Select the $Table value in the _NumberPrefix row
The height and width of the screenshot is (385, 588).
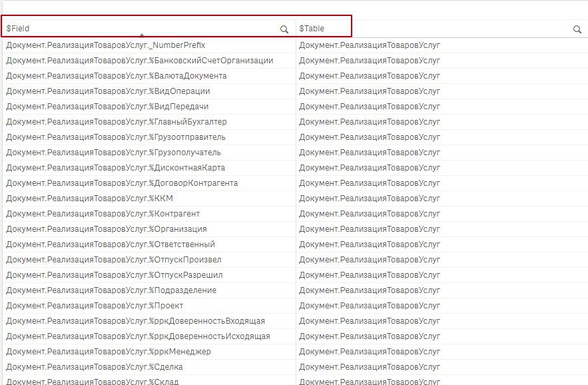tap(370, 45)
